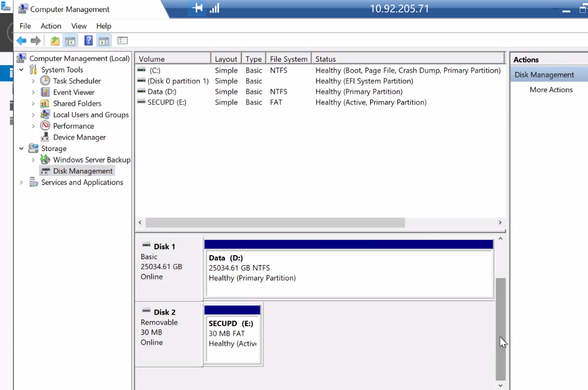Click the Disk 2 drive icon
This screenshot has width=588, height=390.
[146, 311]
